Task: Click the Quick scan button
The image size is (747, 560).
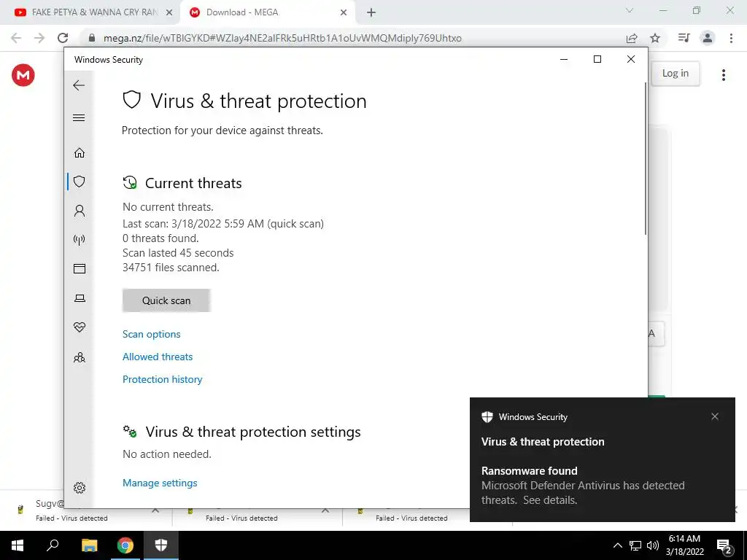Action: pos(166,300)
